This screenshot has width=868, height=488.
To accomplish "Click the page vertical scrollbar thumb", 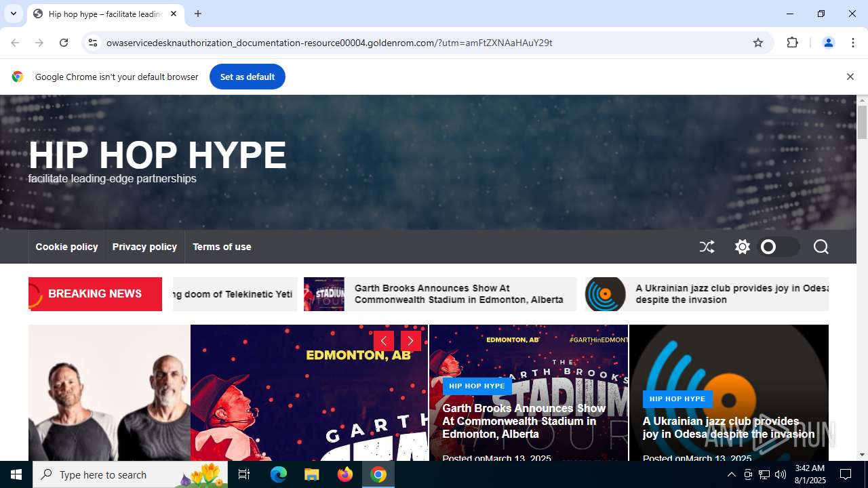I will pos(862,122).
